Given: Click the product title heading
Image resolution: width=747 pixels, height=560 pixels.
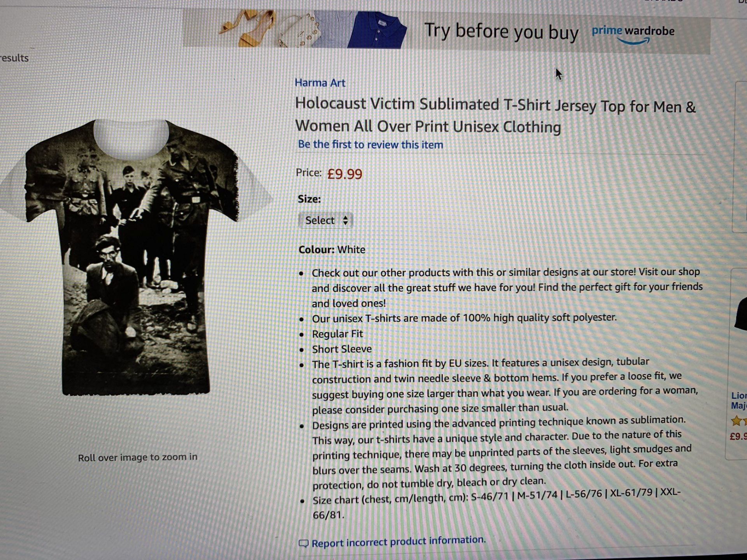Looking at the screenshot, I should 495,115.
